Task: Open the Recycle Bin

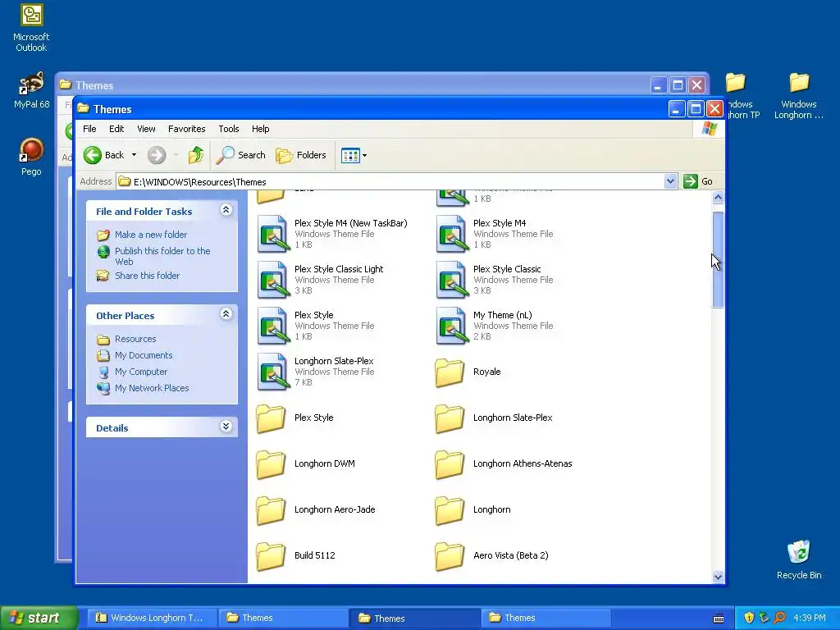Action: click(x=799, y=559)
